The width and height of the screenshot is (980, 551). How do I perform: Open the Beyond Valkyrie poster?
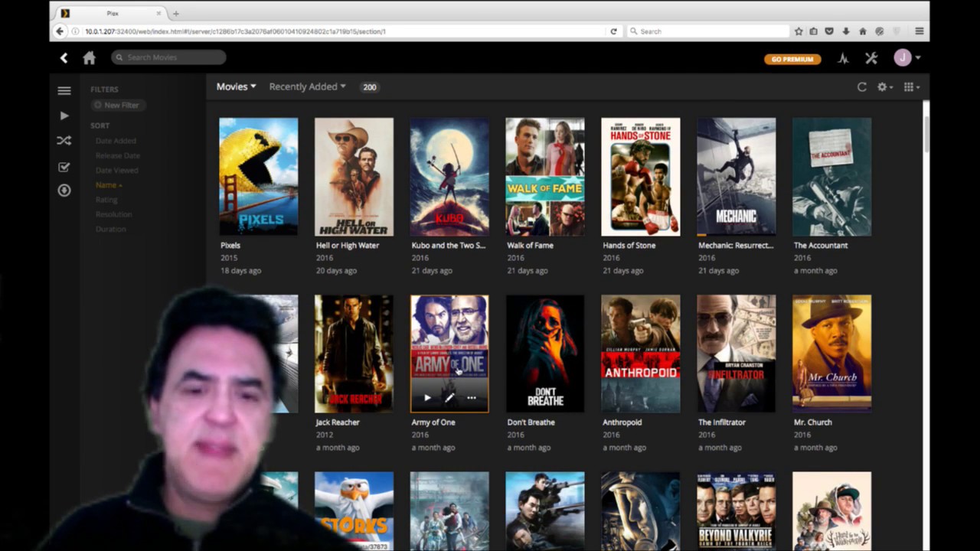pyautogui.click(x=737, y=511)
